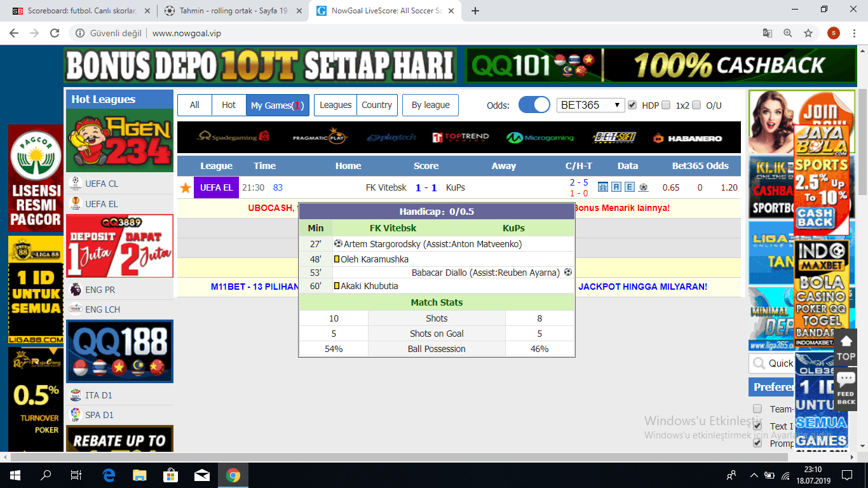Click the By league button
This screenshot has height=488, width=868.
[430, 105]
